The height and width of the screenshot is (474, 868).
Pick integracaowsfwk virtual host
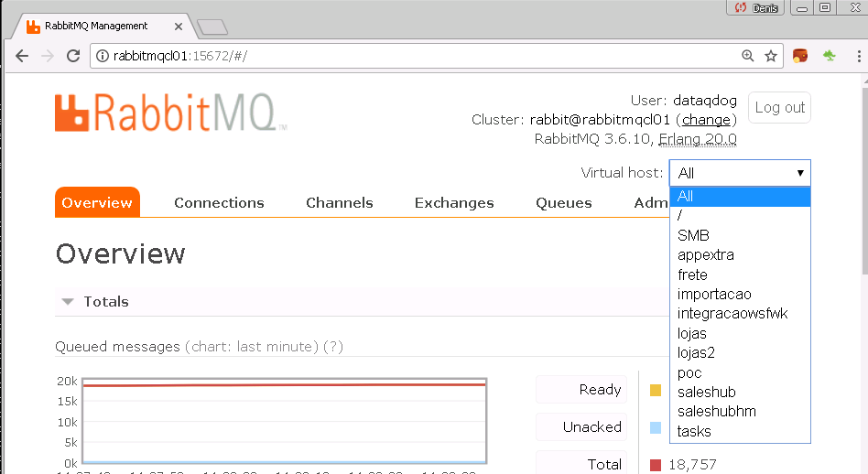tap(740, 314)
